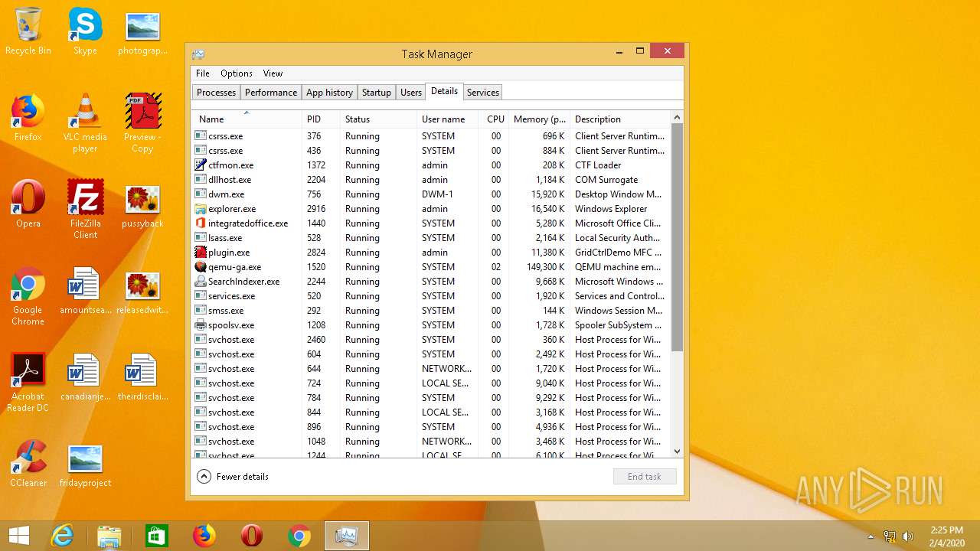This screenshot has height=551, width=980.
Task: Open the Recycle Bin desktop icon
Action: [28, 31]
